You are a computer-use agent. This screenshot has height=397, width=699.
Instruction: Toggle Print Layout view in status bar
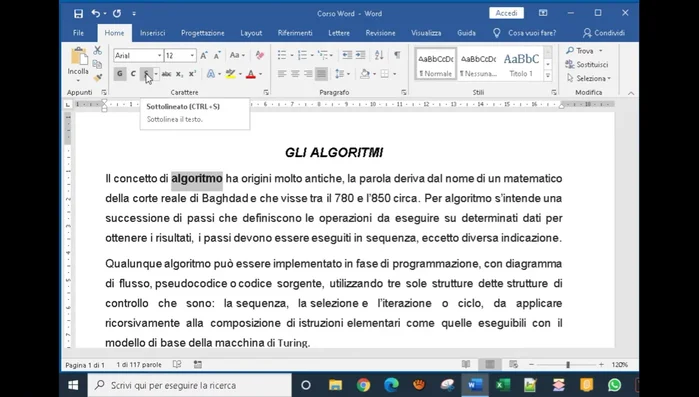pyautogui.click(x=490, y=364)
